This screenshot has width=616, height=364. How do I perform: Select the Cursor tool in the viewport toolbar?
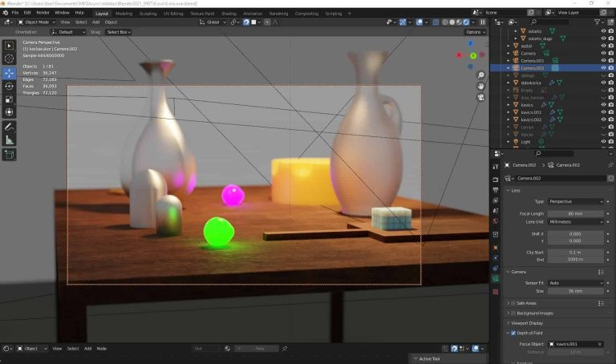click(x=10, y=59)
